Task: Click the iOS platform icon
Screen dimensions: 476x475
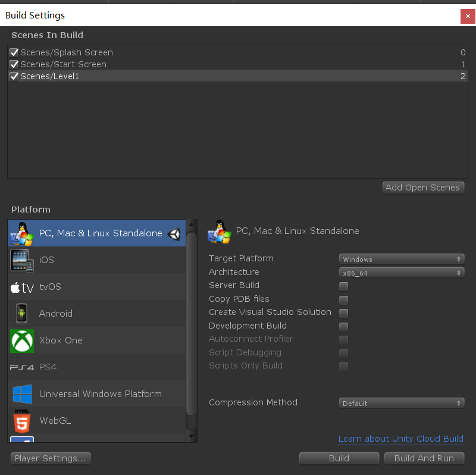Action: click(x=21, y=260)
